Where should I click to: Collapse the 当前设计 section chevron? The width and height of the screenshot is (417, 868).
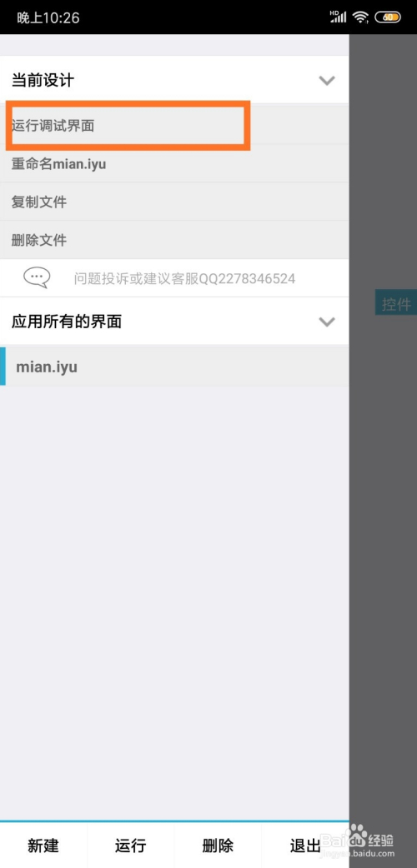(x=327, y=81)
